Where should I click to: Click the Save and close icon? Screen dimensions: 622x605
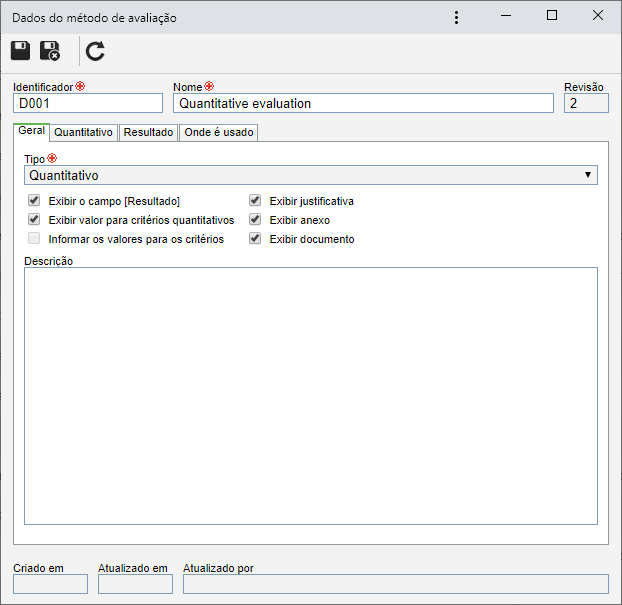50,51
